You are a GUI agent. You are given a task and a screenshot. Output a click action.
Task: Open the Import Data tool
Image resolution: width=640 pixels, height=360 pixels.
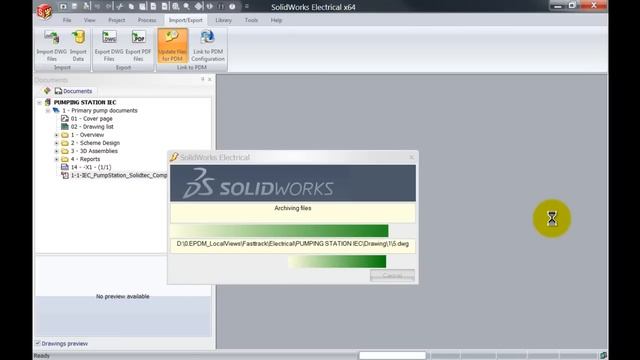tap(78, 45)
